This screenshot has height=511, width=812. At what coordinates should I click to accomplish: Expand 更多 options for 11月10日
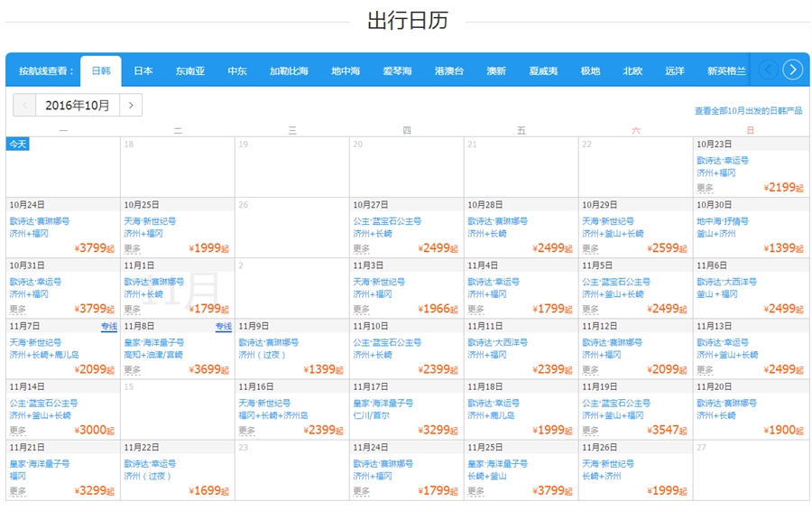[361, 370]
